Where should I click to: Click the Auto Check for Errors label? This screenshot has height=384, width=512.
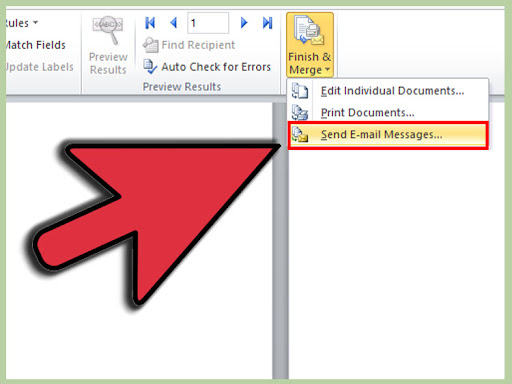tap(216, 67)
